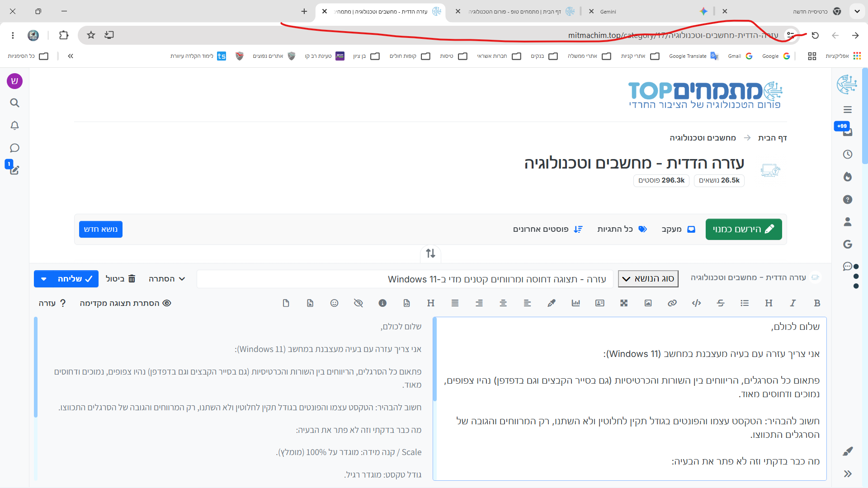Discard the draft with the ביטול button

[121, 279]
